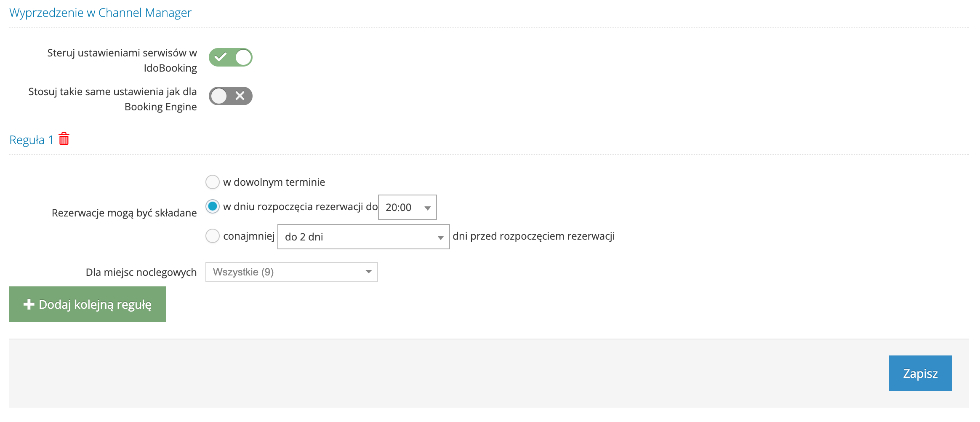Open the 'Dla miejsc noclegowych' accommodations dropdown
The width and height of the screenshot is (980, 422).
290,272
